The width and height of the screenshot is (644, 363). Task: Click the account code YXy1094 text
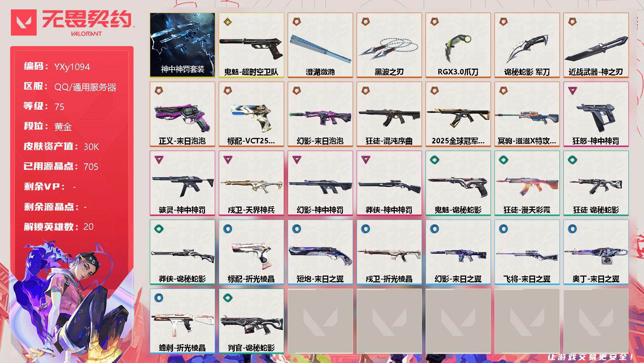pyautogui.click(x=72, y=67)
